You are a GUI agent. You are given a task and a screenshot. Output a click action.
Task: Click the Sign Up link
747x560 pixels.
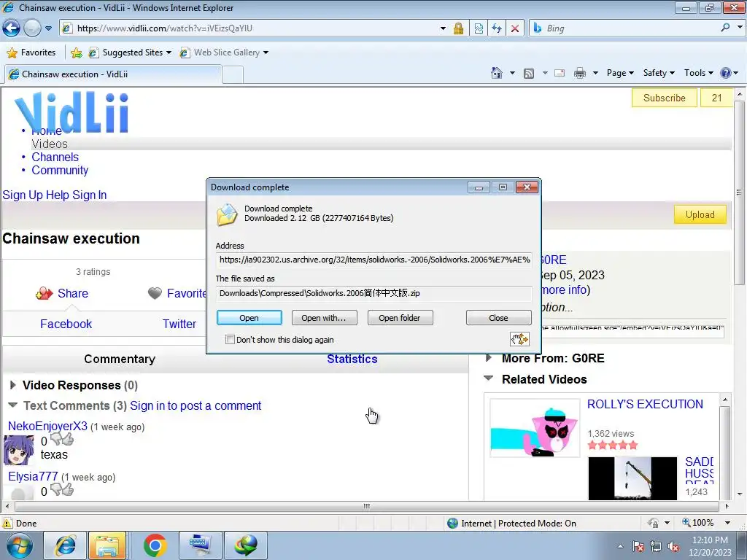[x=23, y=195]
